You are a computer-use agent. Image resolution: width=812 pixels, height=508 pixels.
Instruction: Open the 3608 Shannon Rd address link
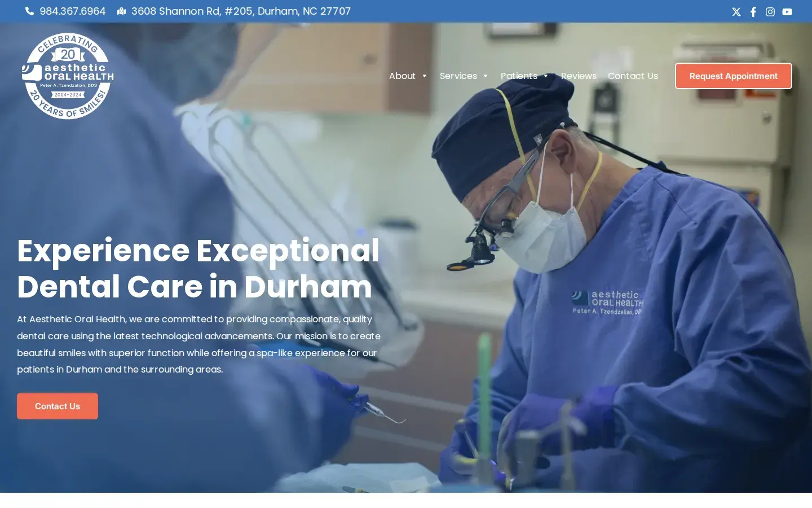coord(241,11)
